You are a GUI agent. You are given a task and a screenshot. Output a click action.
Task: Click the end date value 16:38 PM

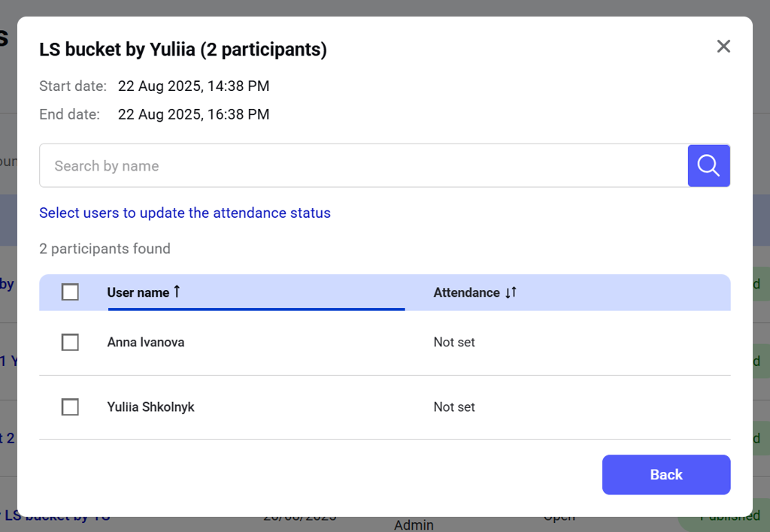point(193,114)
